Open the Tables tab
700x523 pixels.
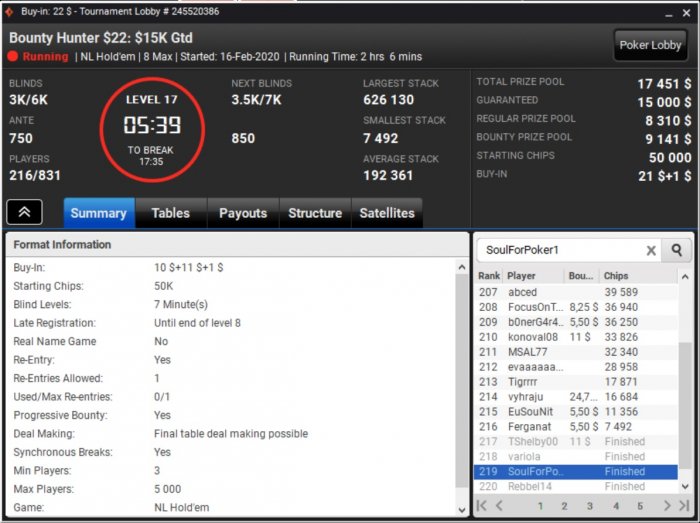(170, 213)
